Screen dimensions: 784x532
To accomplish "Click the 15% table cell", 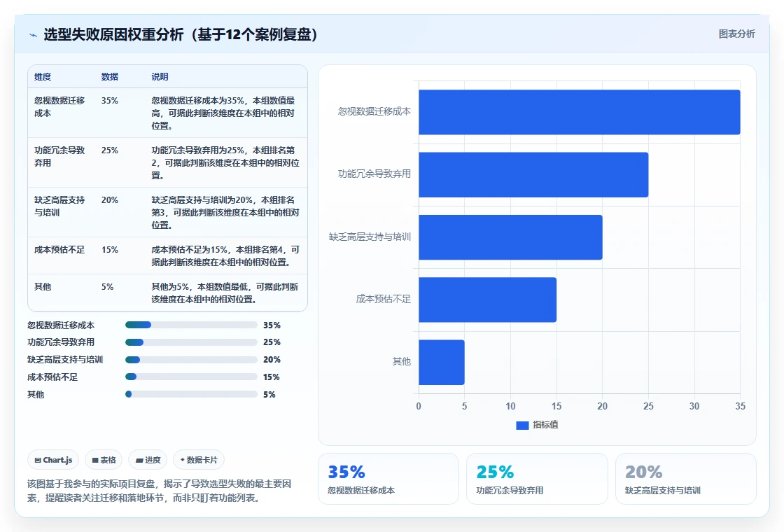I will pos(109,249).
